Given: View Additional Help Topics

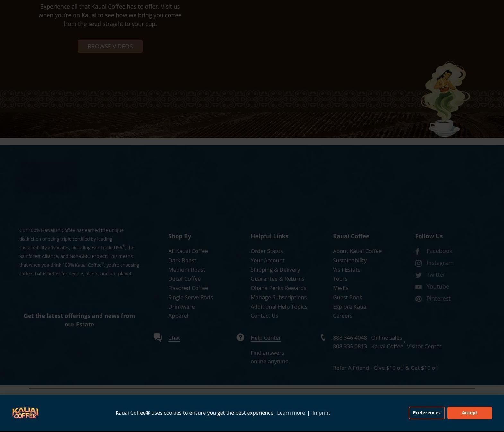Looking at the screenshot, I should [x=279, y=307].
